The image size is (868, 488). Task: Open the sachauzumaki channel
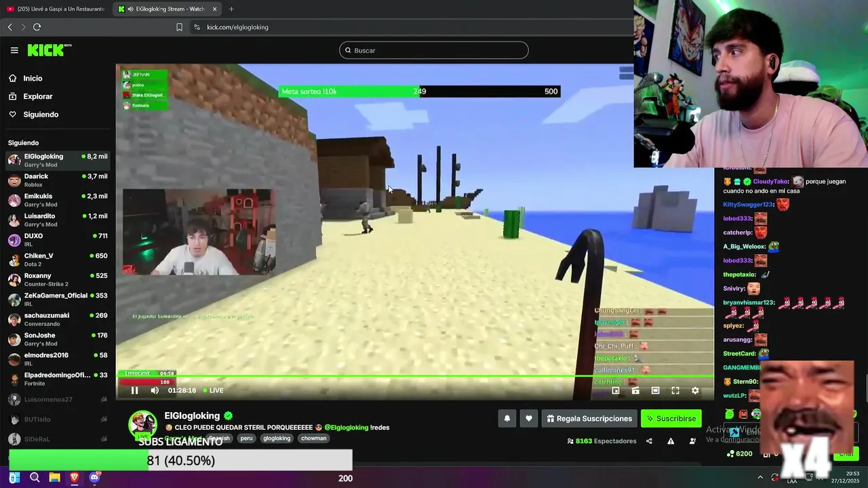(58, 319)
